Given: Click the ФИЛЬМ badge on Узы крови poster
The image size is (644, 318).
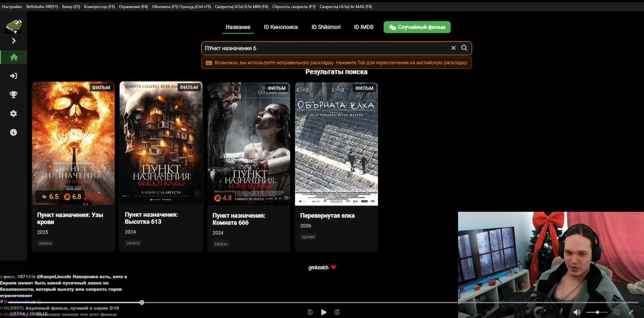Looking at the screenshot, I should (101, 87).
